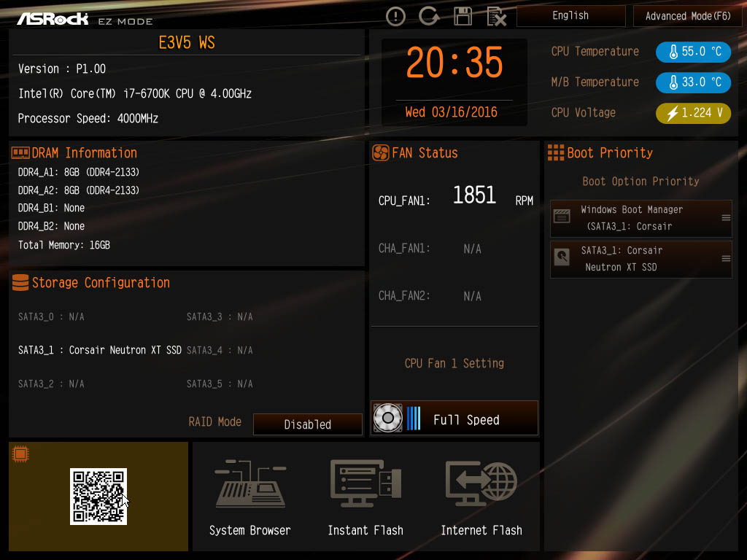Select the Windows Boot Manager boot entry
This screenshot has height=560, width=747.
pos(640,218)
